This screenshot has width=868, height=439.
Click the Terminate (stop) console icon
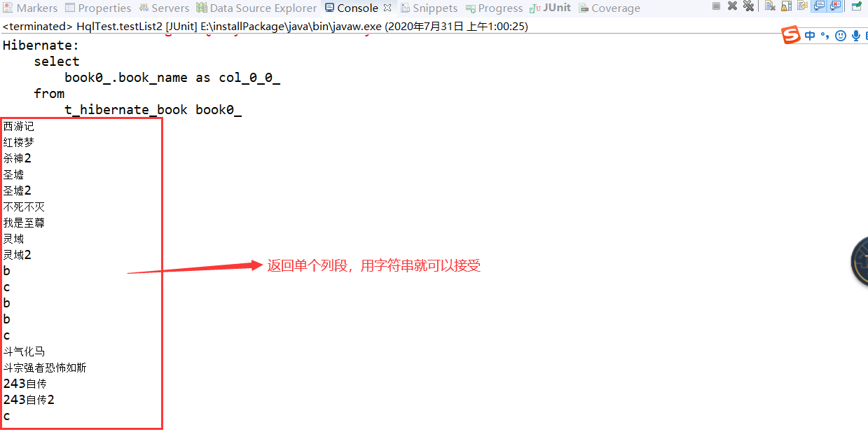(716, 6)
